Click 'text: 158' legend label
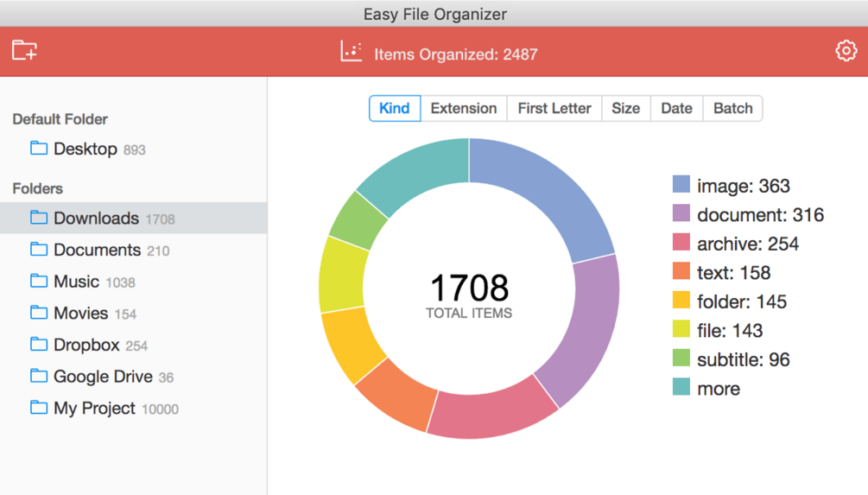The height and width of the screenshot is (495, 868). click(733, 273)
